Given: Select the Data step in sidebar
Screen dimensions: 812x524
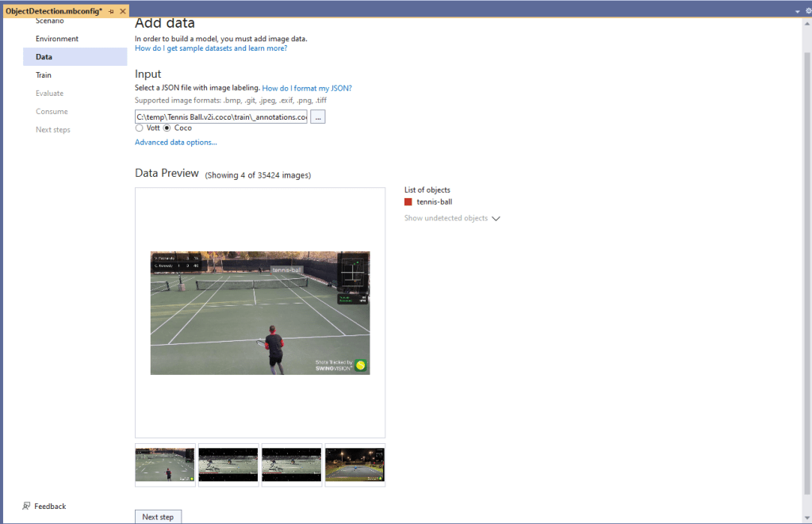Looking at the screenshot, I should pos(44,57).
